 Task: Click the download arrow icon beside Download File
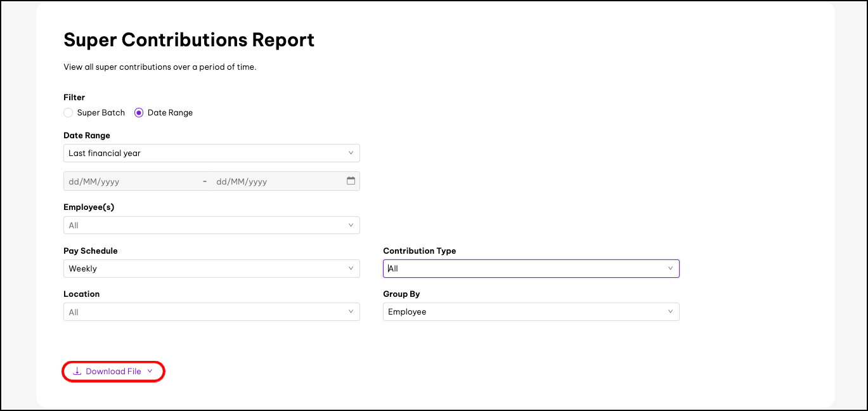[x=77, y=371]
